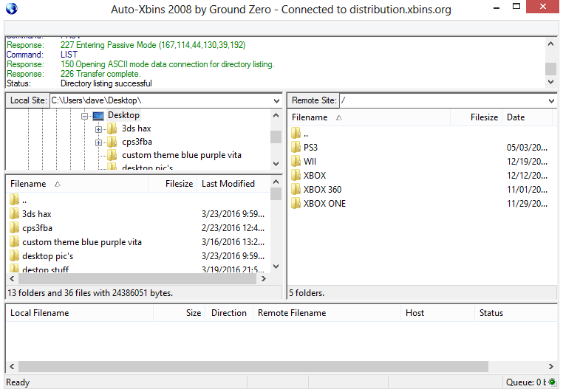Sort remote files by Date column
The height and width of the screenshot is (392, 563).
pyautogui.click(x=527, y=117)
